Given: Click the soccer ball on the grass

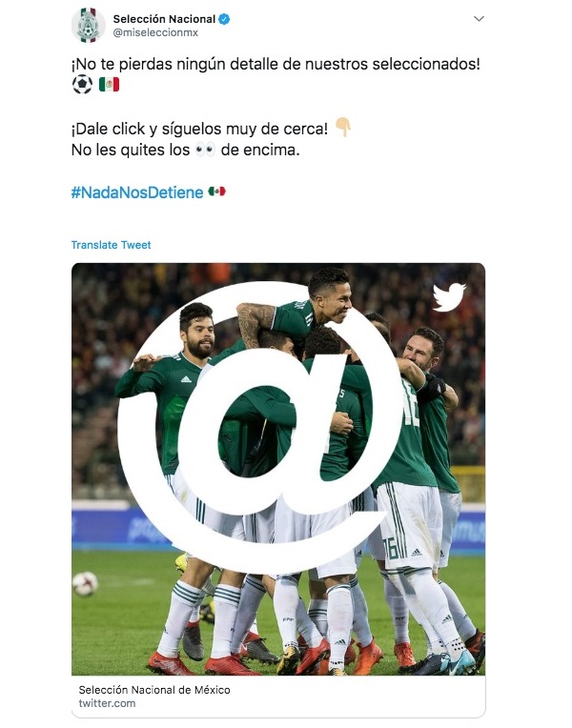Looking at the screenshot, I should coord(85,583).
